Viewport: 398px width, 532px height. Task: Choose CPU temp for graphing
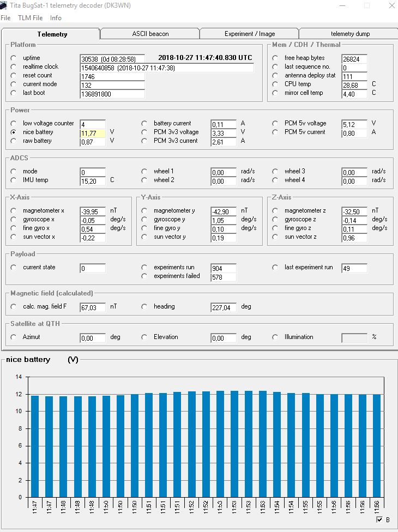[x=275, y=84]
